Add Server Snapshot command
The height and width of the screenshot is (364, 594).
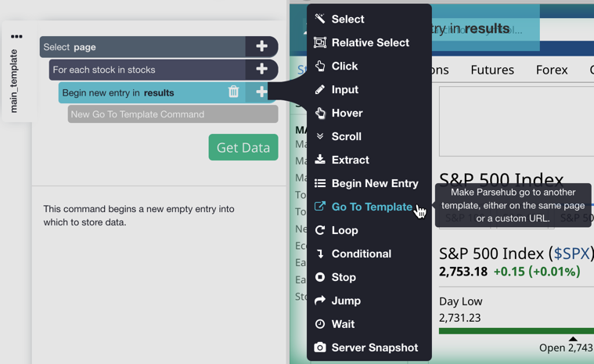coord(374,348)
